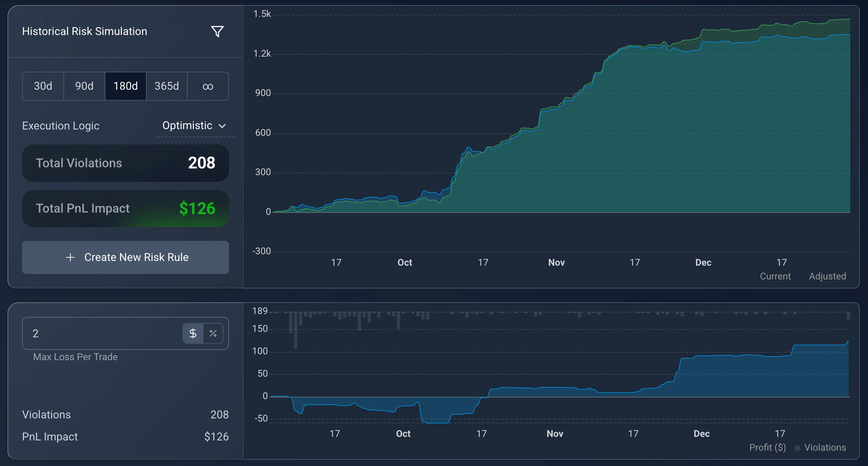868x466 pixels.
Task: Open the Optimistic execution logic dropdown
Action: coord(195,126)
